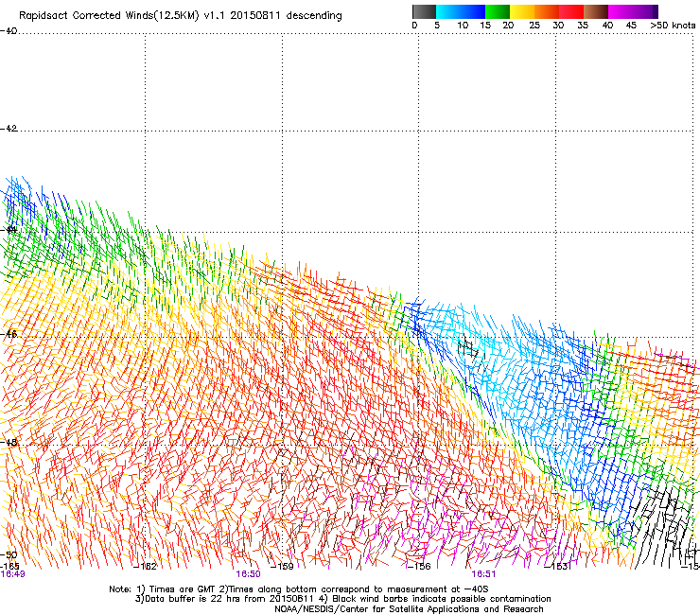Screen dimensions: 700x615
Task: Click the legend tick label '10'
Action: coord(463,26)
